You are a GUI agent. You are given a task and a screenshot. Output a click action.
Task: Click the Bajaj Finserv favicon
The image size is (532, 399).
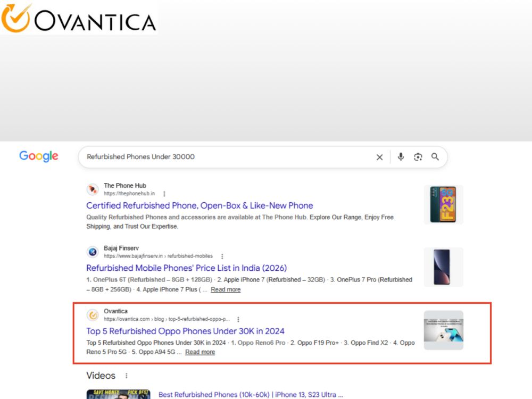pyautogui.click(x=92, y=252)
